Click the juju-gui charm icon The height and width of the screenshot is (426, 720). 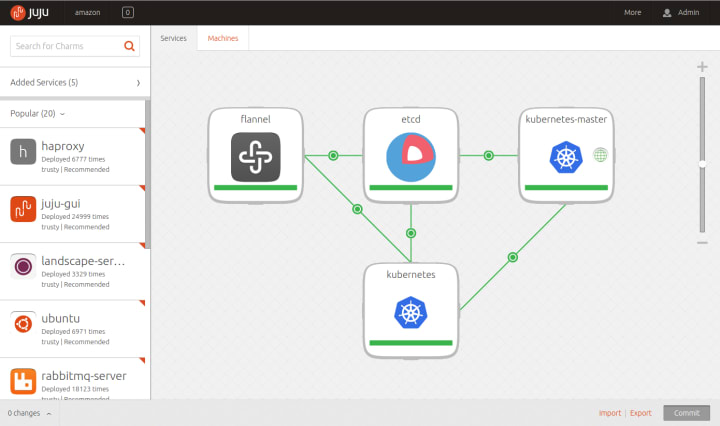click(x=23, y=209)
